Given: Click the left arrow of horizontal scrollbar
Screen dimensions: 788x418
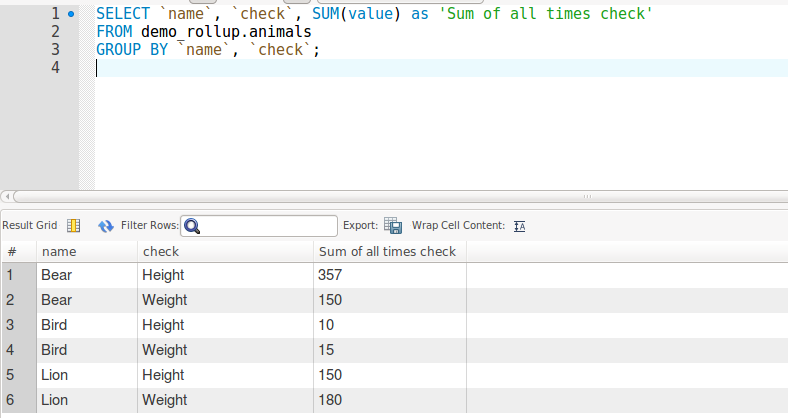Looking at the screenshot, I should click(x=7, y=196).
